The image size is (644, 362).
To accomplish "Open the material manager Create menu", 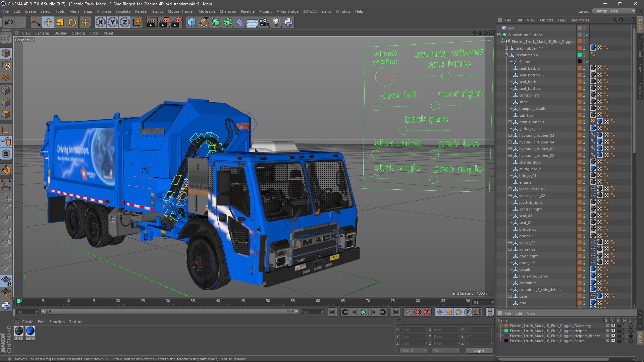I will [x=28, y=322].
